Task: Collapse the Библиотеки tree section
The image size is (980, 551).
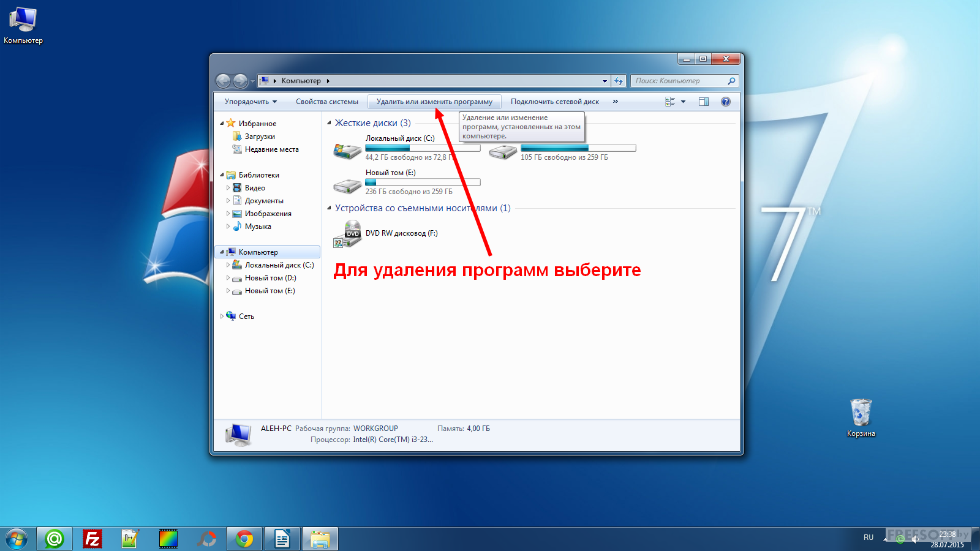Action: coord(222,175)
